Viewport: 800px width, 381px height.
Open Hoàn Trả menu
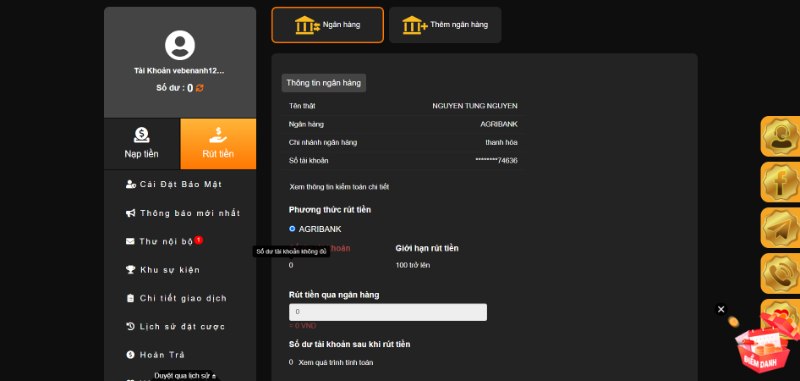click(180, 355)
